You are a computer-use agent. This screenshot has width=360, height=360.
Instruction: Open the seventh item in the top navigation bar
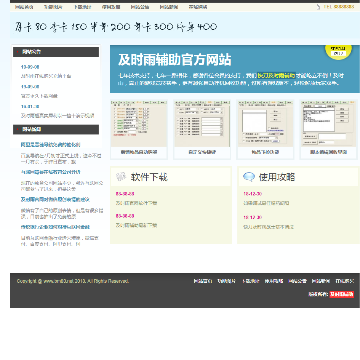(x=198, y=7)
